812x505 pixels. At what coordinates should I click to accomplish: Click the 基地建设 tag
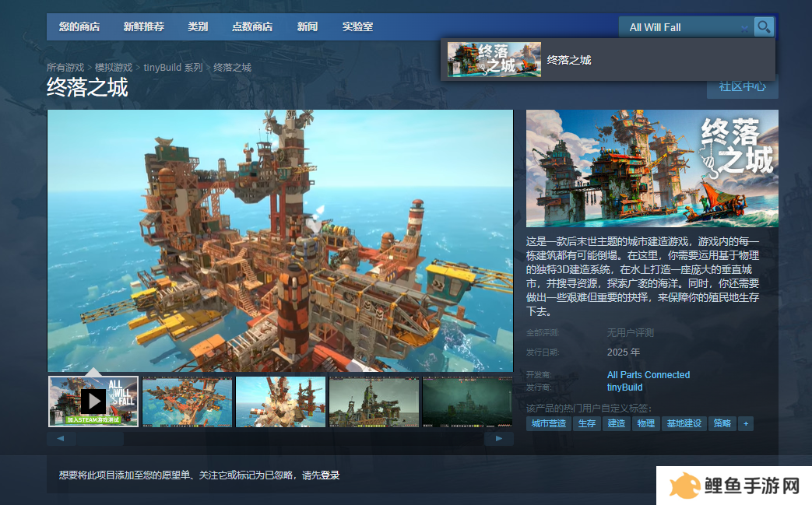[x=684, y=423]
